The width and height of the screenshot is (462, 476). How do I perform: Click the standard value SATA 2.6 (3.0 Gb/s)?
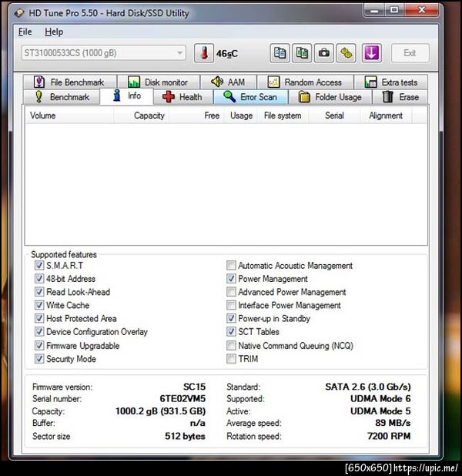click(368, 387)
